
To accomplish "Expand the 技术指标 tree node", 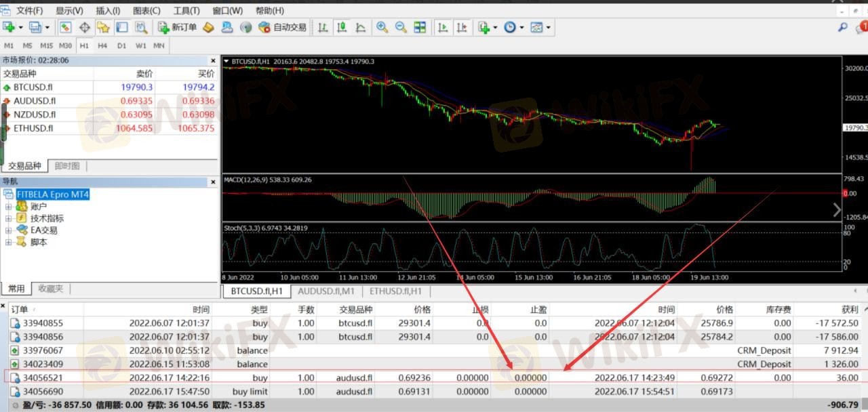I will [x=9, y=218].
